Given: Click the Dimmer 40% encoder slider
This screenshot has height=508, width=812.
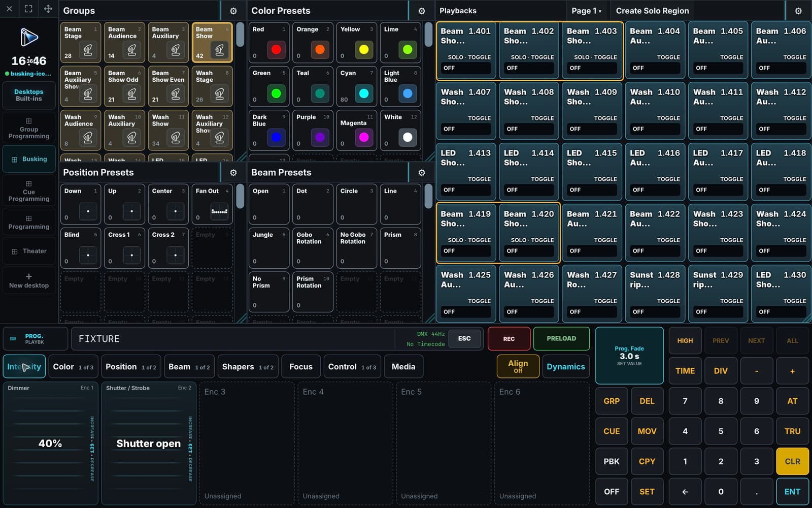Looking at the screenshot, I should 49,443.
